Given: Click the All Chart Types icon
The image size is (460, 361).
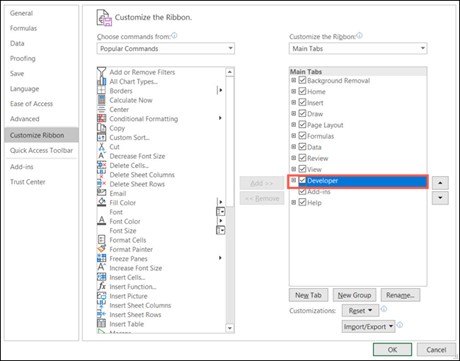Looking at the screenshot, I should tap(101, 81).
